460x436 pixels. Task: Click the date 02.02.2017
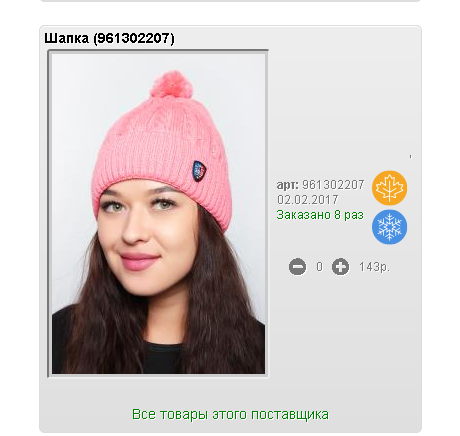coord(308,200)
